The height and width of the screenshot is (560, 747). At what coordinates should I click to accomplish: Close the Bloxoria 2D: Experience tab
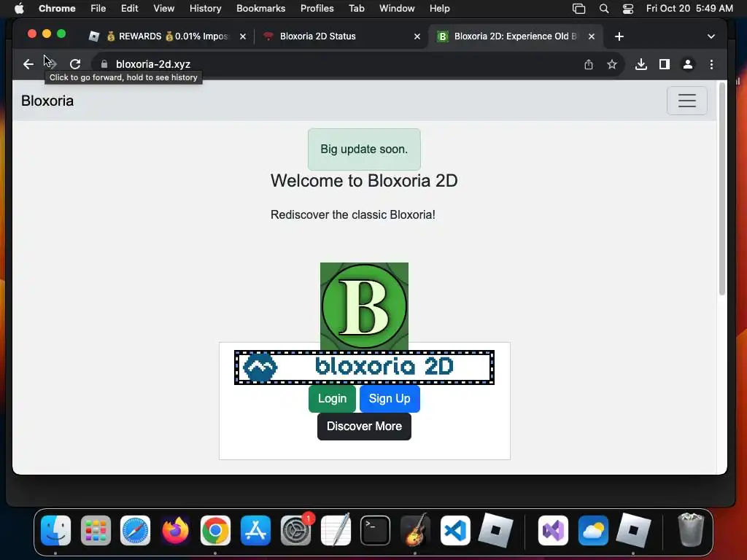[x=591, y=36]
